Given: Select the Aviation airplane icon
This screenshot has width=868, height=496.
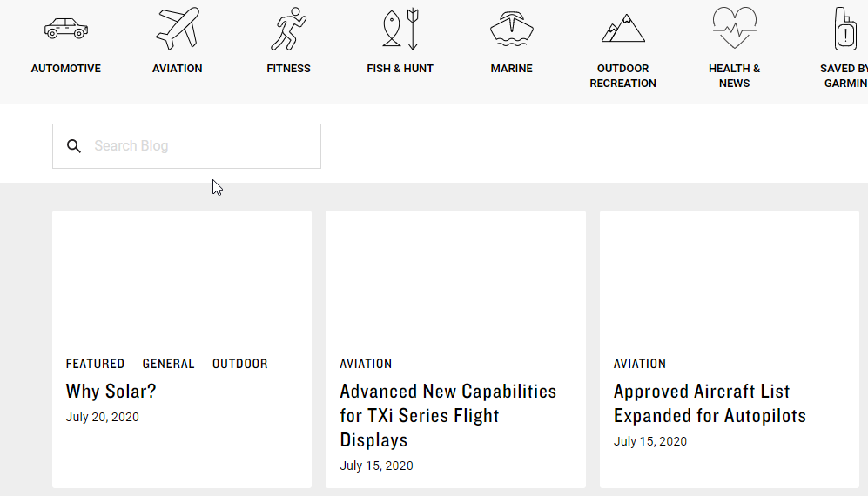Looking at the screenshot, I should point(178,29).
